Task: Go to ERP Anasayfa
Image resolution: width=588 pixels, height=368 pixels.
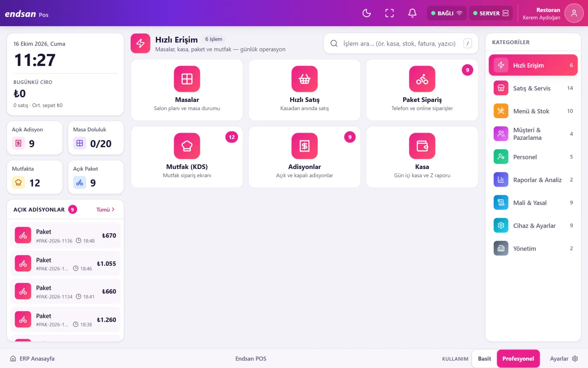Action: (x=32, y=358)
